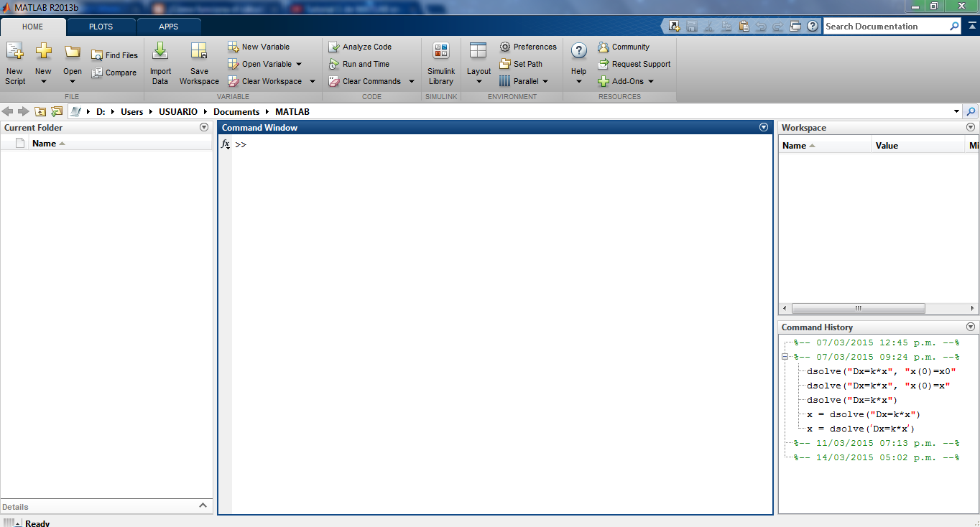This screenshot has width=980, height=527.
Task: Click the Paste icon in quick access toolbar
Action: [744, 26]
